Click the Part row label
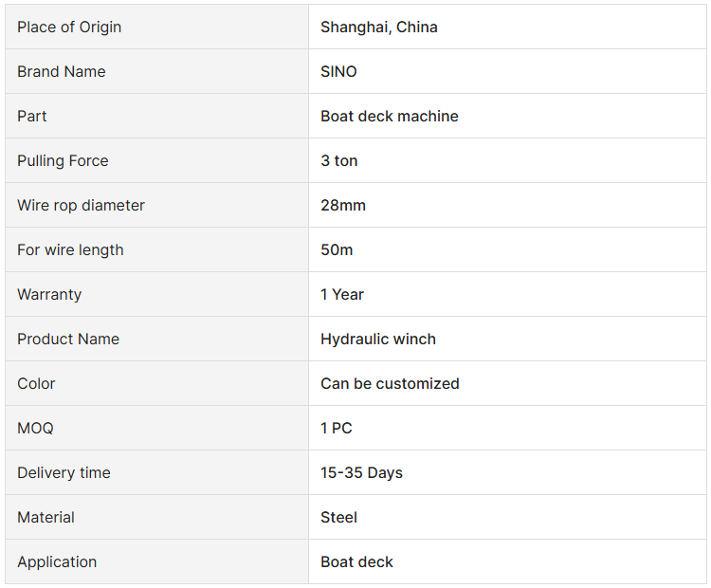Viewport: 711px width, 588px height. (32, 116)
